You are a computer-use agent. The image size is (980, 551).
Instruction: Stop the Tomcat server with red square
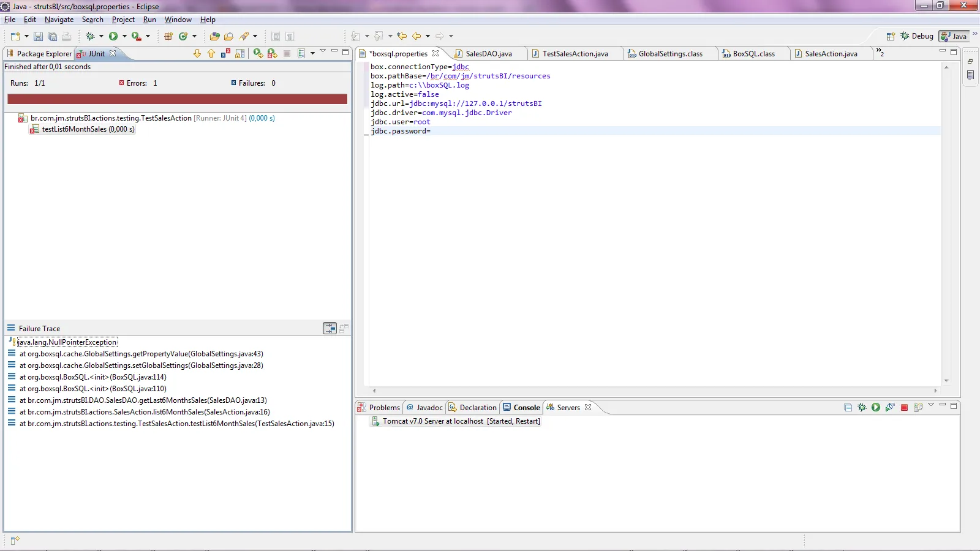pyautogui.click(x=904, y=408)
